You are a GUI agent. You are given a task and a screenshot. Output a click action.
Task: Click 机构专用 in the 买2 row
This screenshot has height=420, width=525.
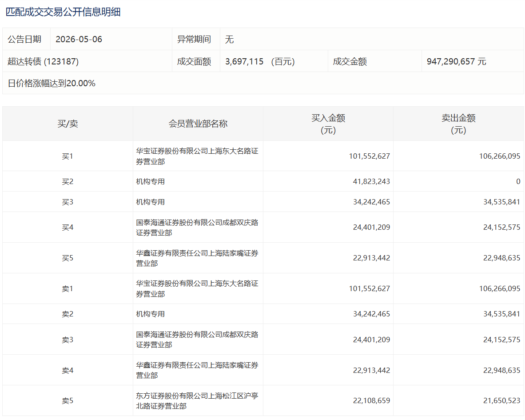[150, 181]
